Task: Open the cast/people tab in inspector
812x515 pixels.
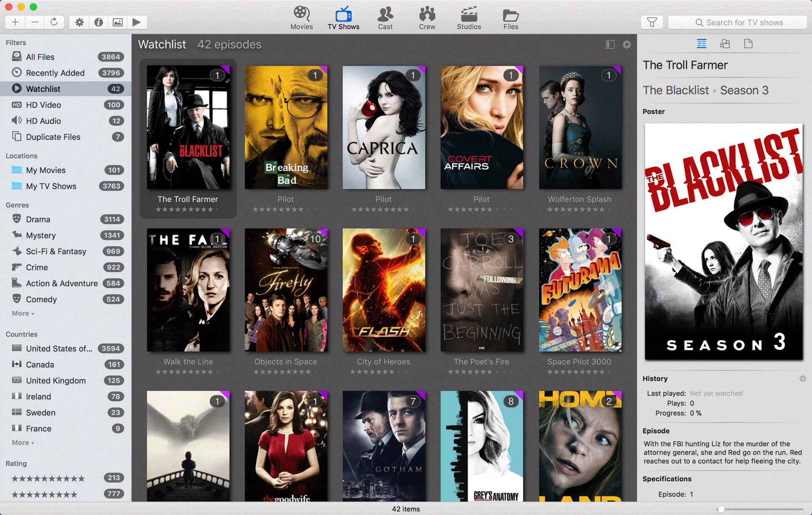Action: pyautogui.click(x=725, y=44)
